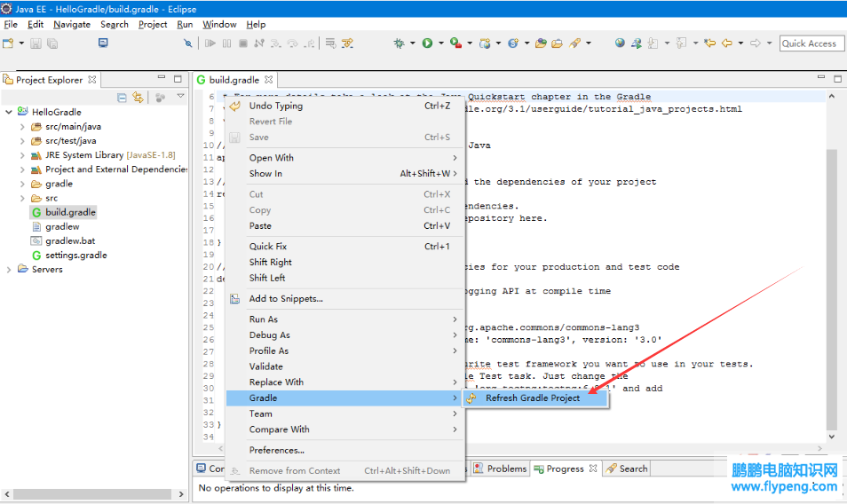Open the console monitor toolbar icon
Viewport: 847px width, 504px height.
point(103,43)
